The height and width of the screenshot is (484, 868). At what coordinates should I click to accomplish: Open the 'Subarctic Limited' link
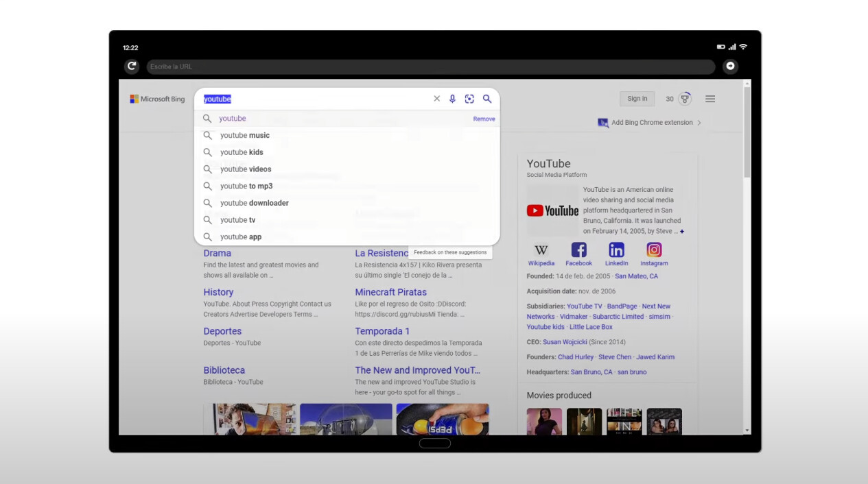point(618,317)
